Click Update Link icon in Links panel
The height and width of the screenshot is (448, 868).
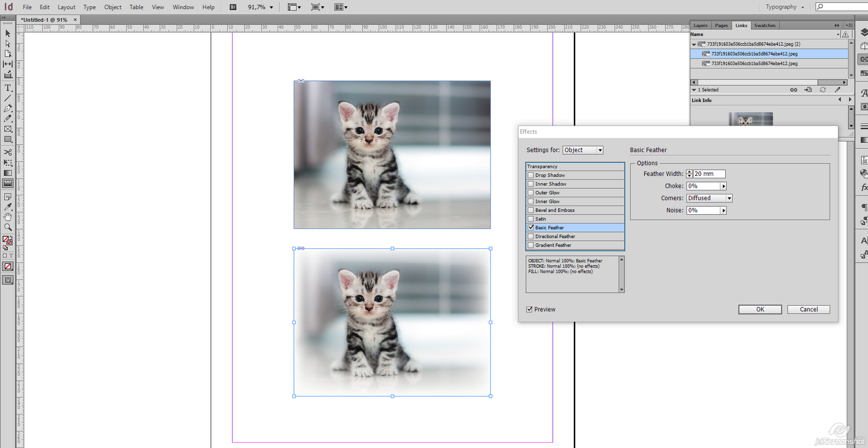(x=823, y=90)
